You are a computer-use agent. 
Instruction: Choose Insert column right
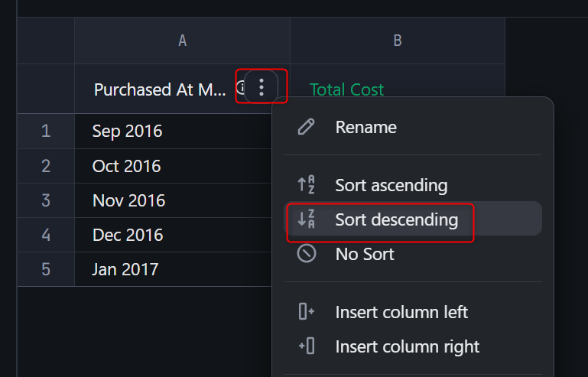click(x=407, y=346)
